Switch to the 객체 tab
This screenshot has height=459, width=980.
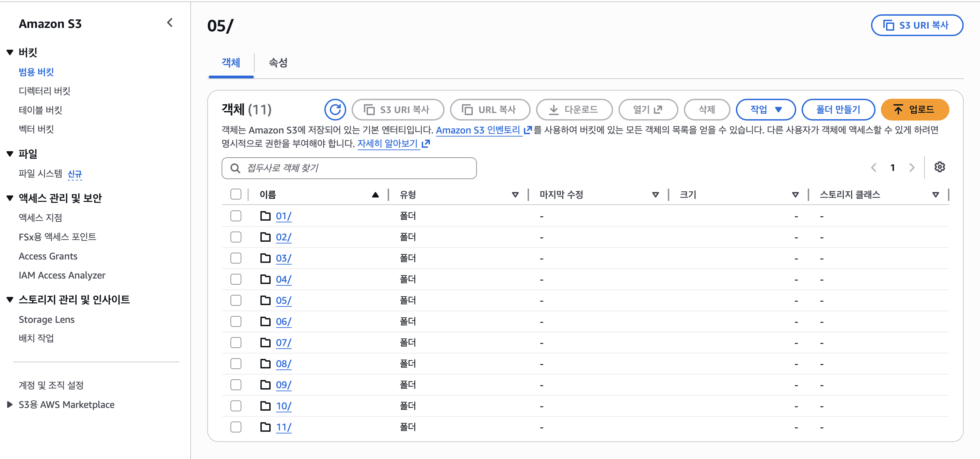point(231,63)
